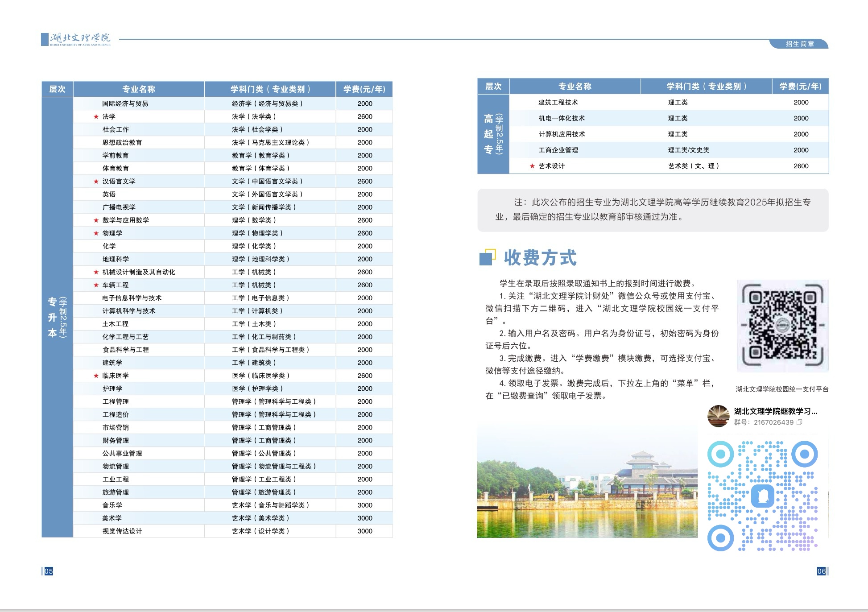Select the 工程造价 major

(x=116, y=414)
